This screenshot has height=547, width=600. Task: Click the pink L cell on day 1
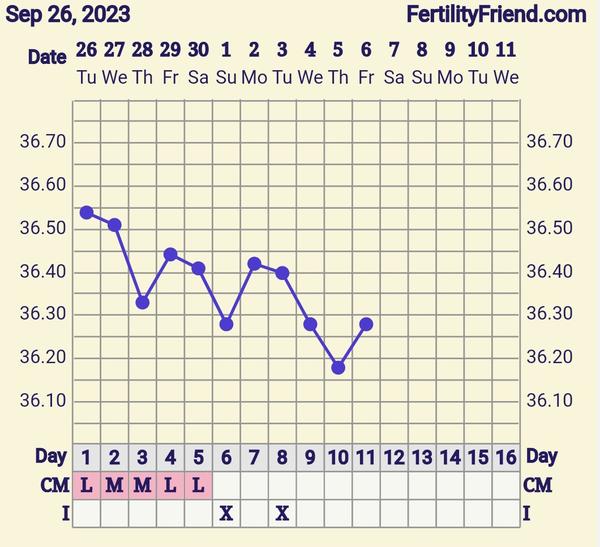pos(86,486)
